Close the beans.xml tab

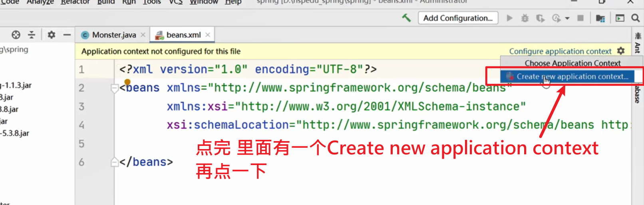coord(208,35)
